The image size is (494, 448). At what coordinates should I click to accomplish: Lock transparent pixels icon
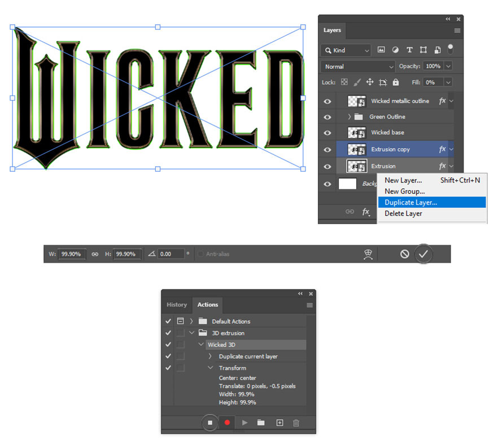click(344, 82)
